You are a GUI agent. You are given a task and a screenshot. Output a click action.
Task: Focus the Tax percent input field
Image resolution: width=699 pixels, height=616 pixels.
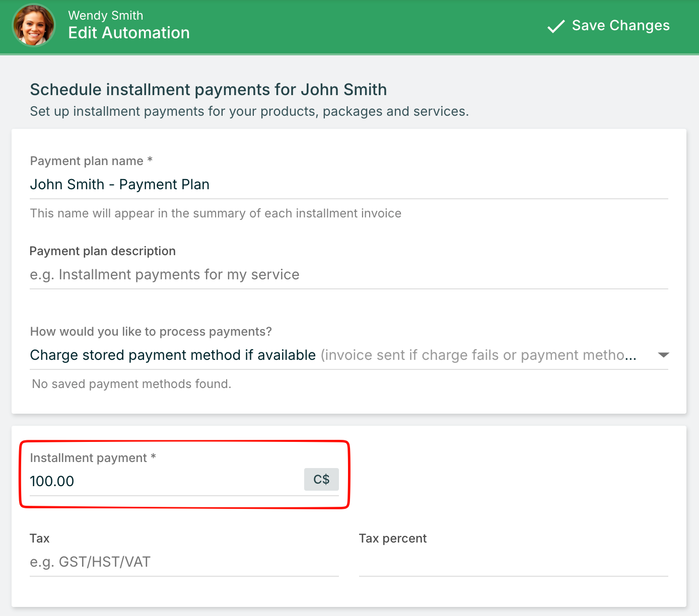click(513, 562)
